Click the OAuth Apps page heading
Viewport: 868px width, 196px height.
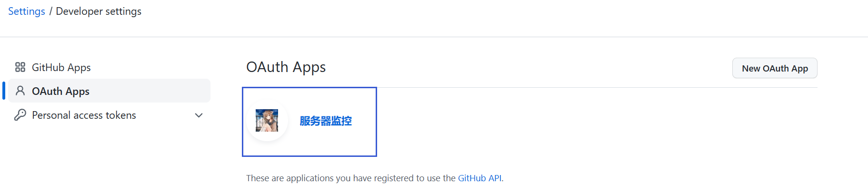(286, 67)
